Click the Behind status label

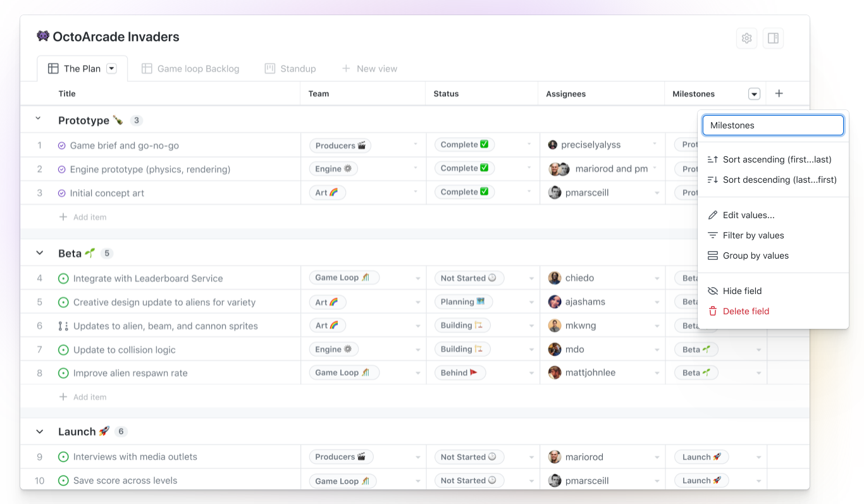click(x=459, y=372)
